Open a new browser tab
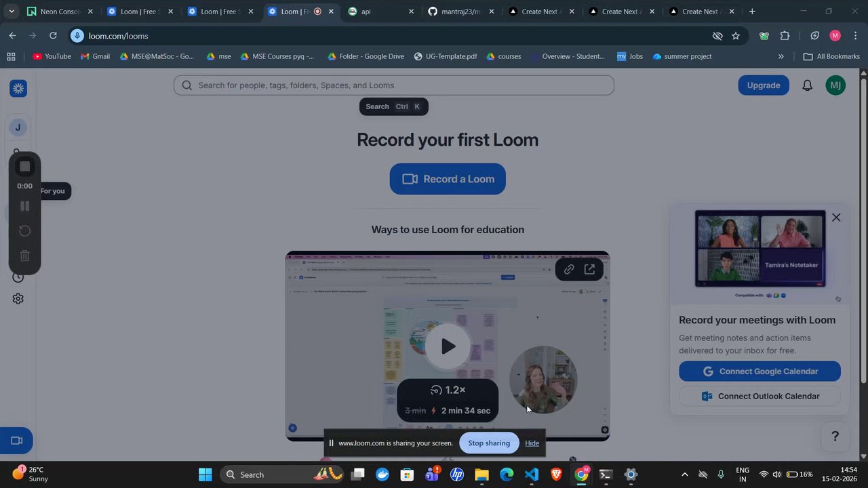Viewport: 868px width, 488px height. tap(752, 12)
